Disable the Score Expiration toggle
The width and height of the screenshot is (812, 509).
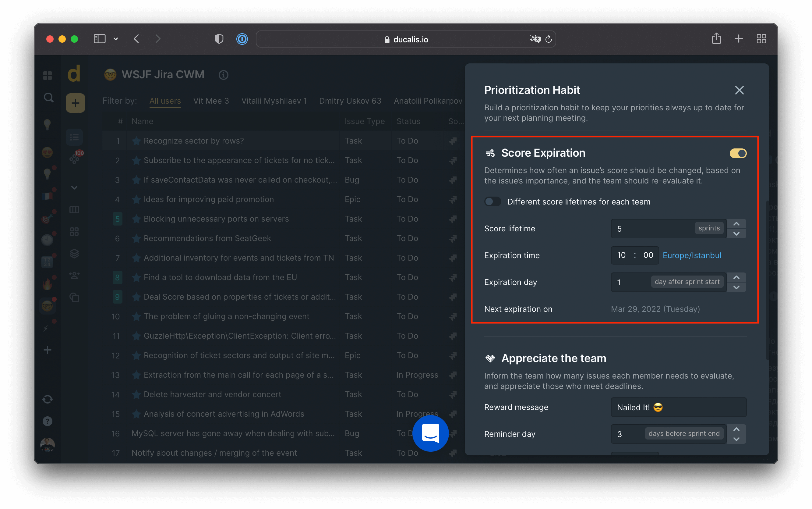tap(738, 153)
